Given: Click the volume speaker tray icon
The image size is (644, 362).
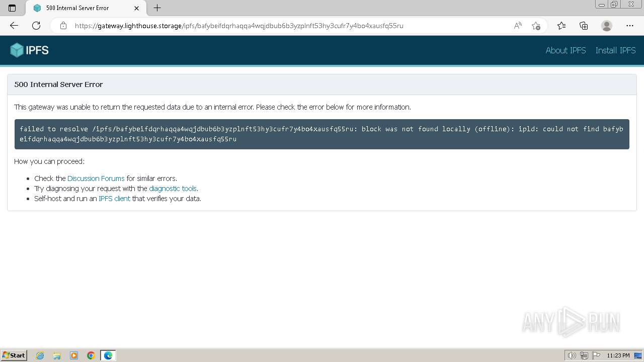Looking at the screenshot, I should pyautogui.click(x=572, y=355).
